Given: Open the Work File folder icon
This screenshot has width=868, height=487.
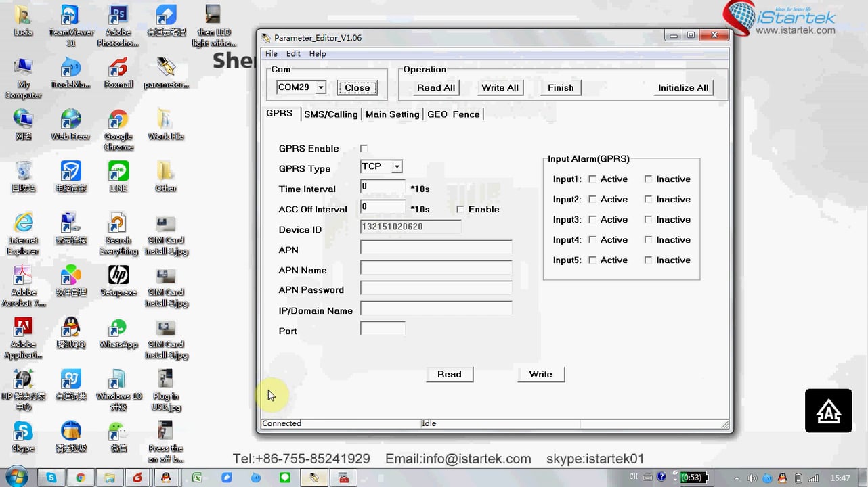Looking at the screenshot, I should (165, 124).
